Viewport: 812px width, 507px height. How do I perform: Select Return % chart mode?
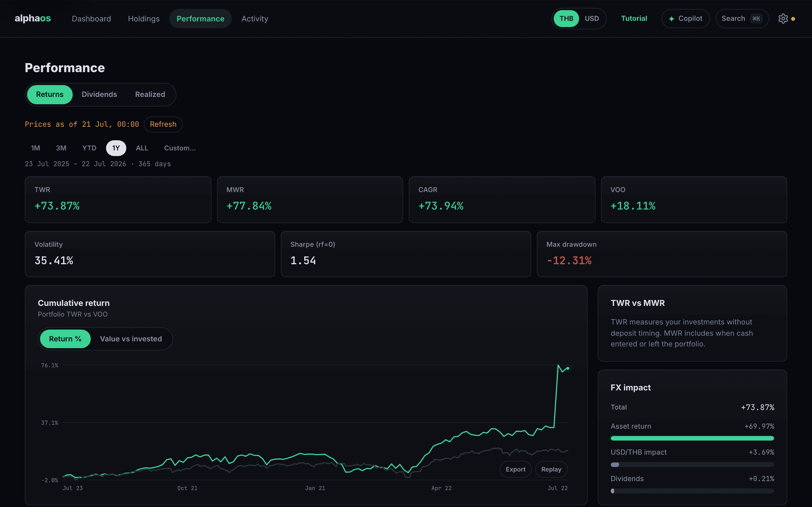click(x=65, y=339)
